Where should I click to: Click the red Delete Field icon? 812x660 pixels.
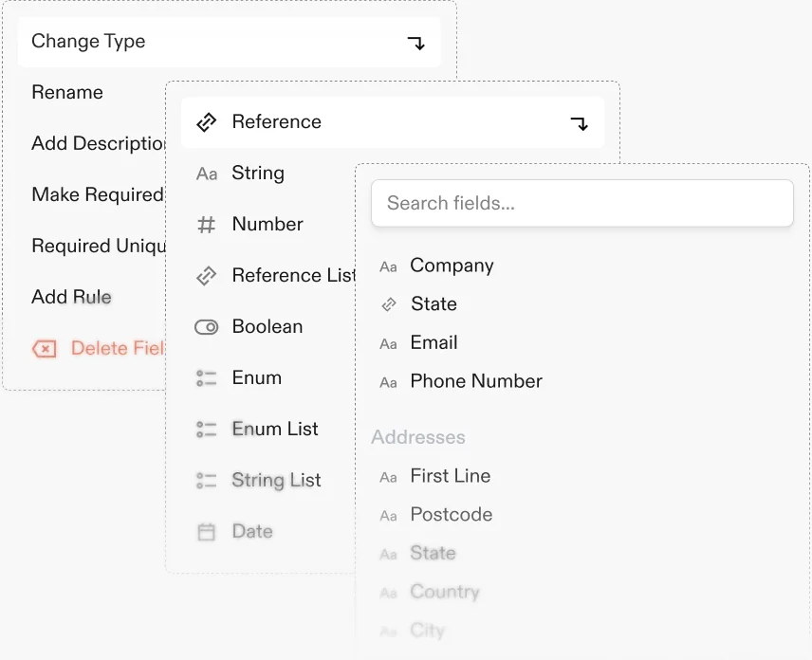click(44, 349)
